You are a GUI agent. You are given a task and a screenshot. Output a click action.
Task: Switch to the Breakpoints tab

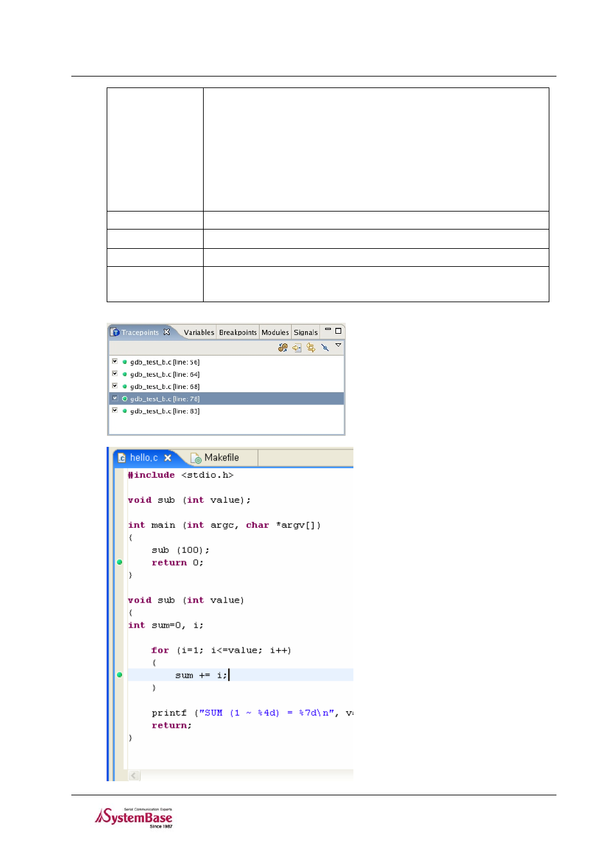pos(238,332)
